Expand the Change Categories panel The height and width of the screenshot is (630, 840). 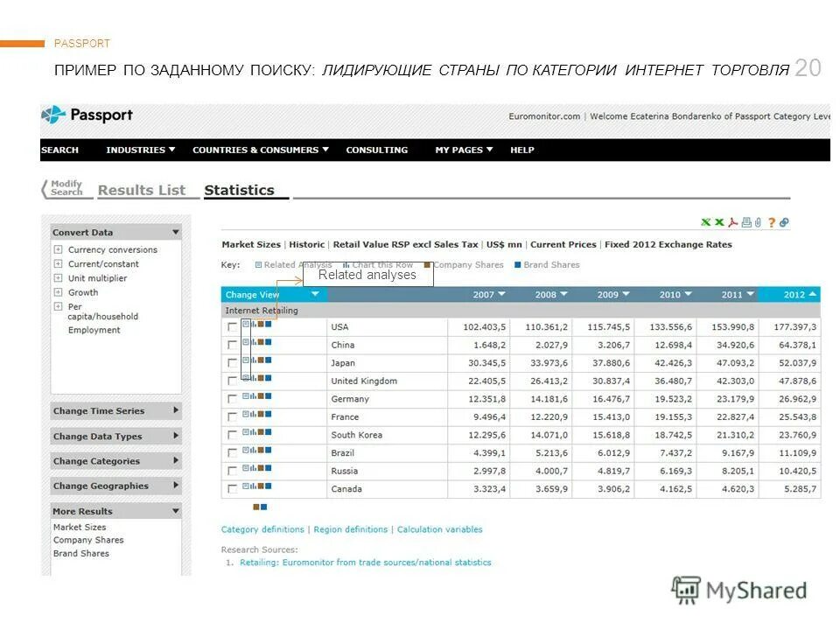click(x=116, y=461)
